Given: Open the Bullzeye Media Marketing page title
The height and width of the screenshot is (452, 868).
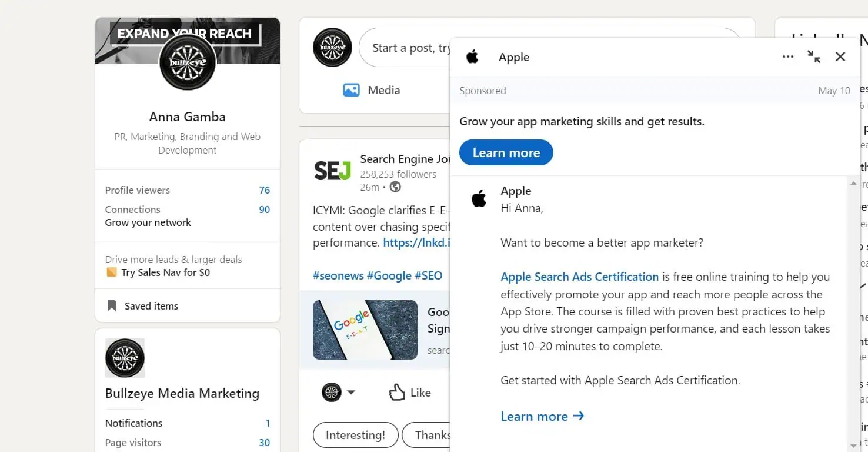Looking at the screenshot, I should [182, 393].
